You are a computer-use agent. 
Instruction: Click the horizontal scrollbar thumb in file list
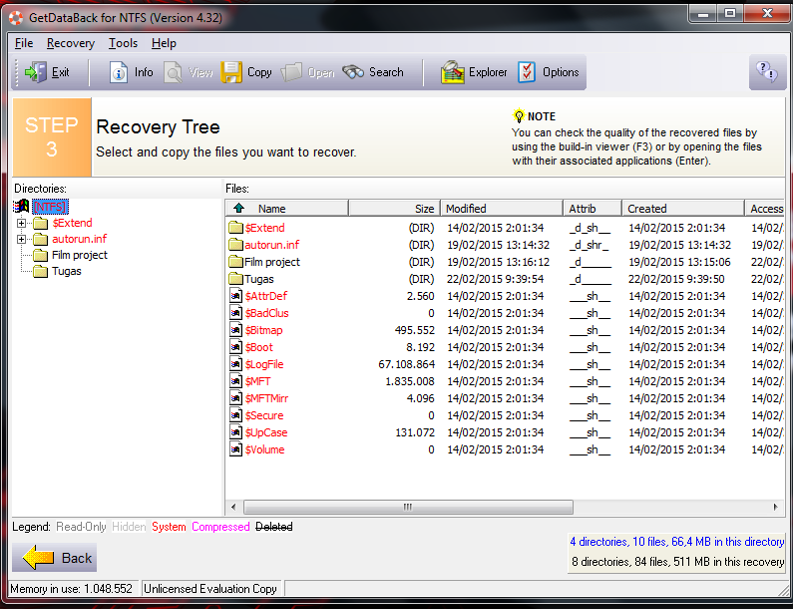[408, 507]
